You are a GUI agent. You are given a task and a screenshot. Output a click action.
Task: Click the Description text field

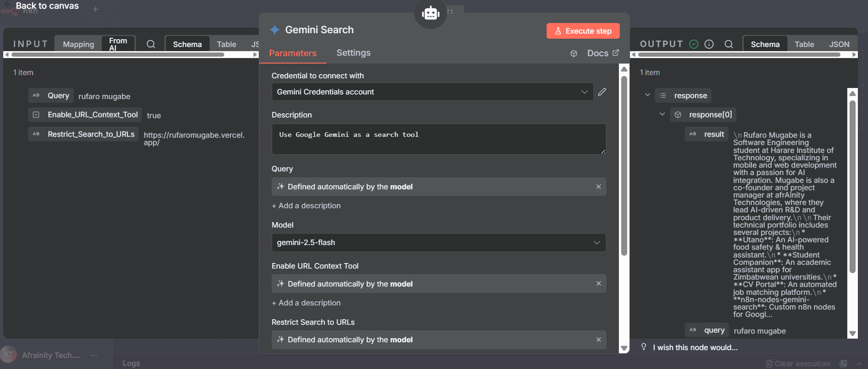[439, 139]
